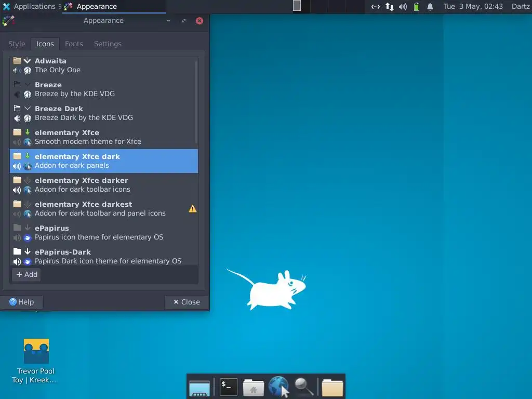Click Show Desktop icon in dock
The image size is (532, 399).
pyautogui.click(x=199, y=387)
